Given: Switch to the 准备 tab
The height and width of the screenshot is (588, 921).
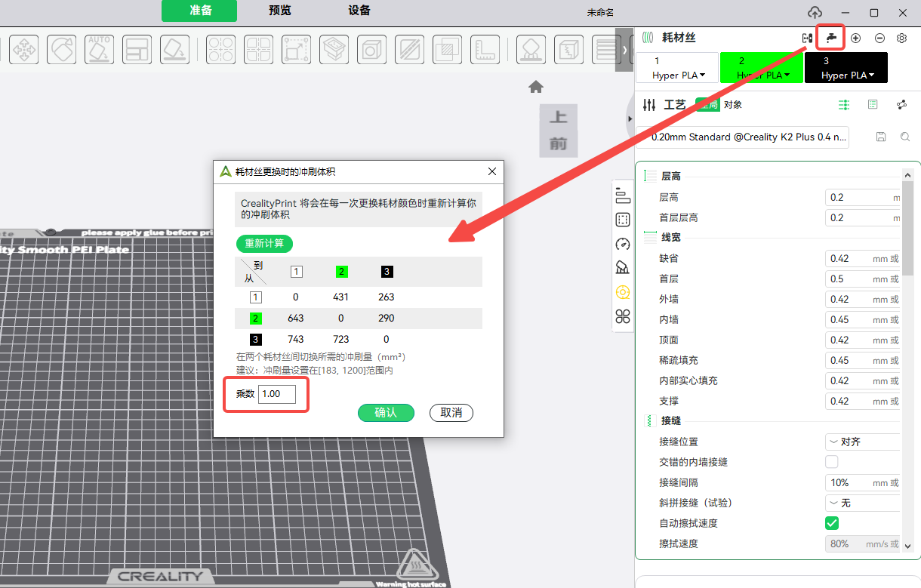Looking at the screenshot, I should tap(199, 11).
